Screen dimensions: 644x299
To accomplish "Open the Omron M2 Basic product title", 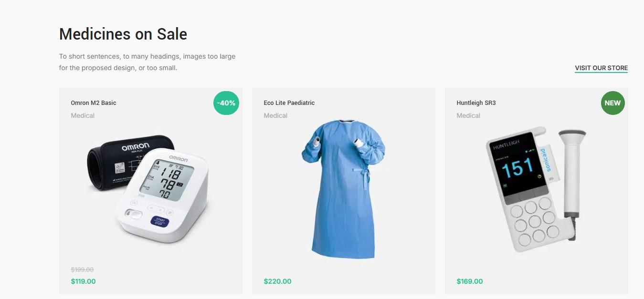I will tap(94, 103).
